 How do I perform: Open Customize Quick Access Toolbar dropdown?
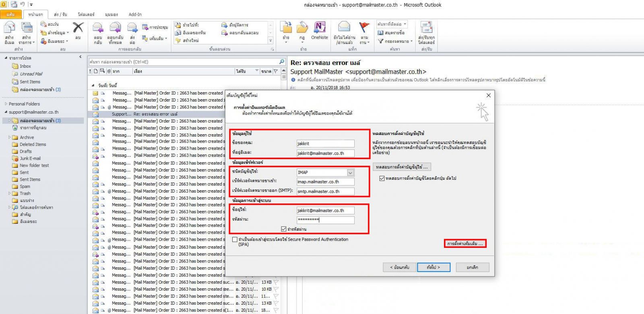pos(31,4)
